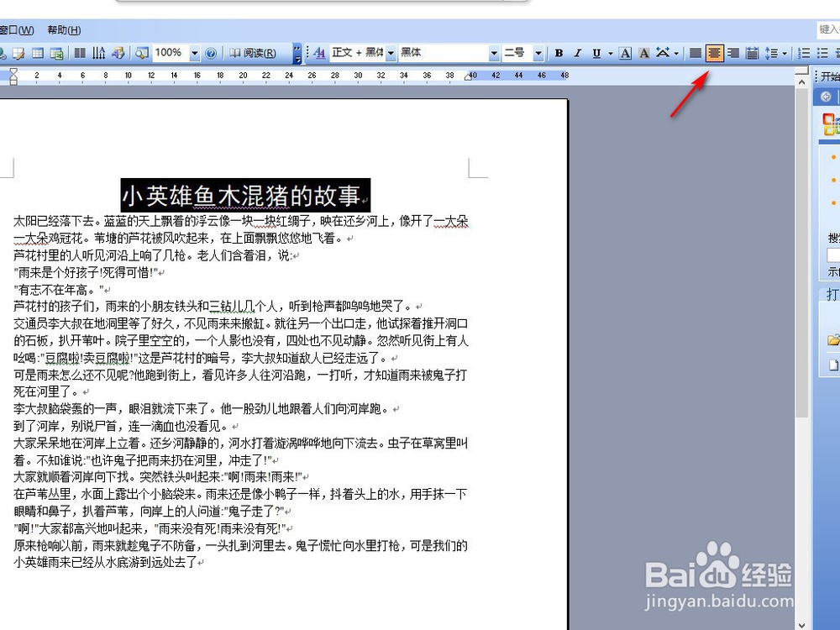Viewport: 840px width, 630px height.
Task: Open the underline style dropdown arrow
Action: point(610,53)
